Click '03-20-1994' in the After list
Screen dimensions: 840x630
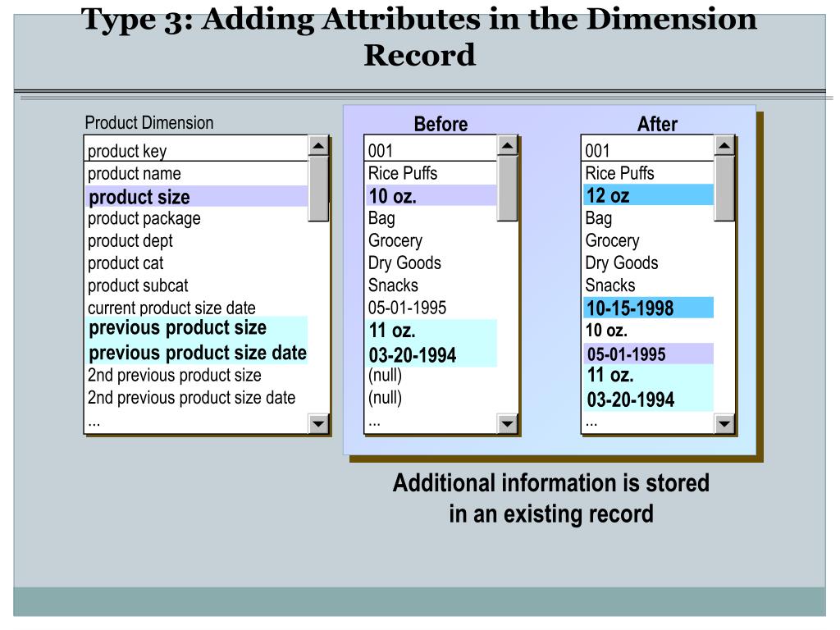pos(631,399)
